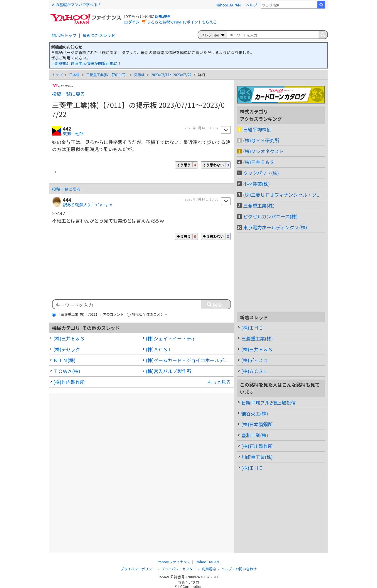
Task: Click ログイン link
Action: [132, 22]
